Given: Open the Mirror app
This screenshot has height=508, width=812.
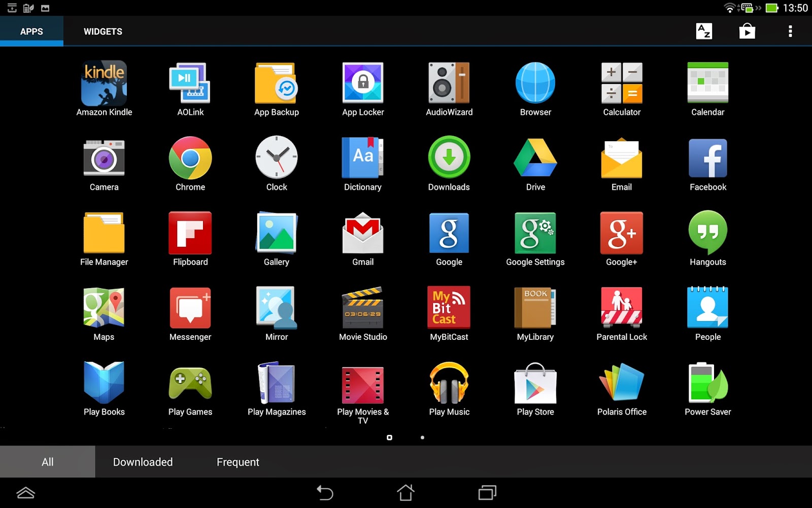Looking at the screenshot, I should [x=277, y=313].
